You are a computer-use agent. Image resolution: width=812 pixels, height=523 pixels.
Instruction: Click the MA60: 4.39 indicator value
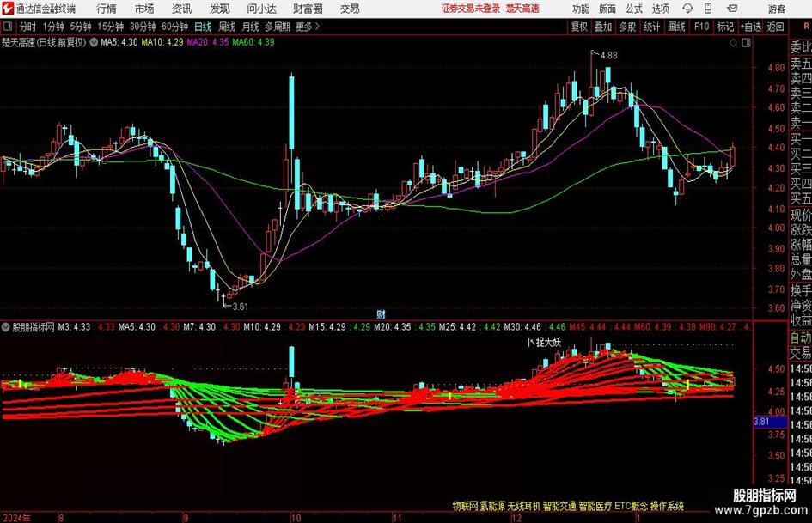click(x=253, y=42)
